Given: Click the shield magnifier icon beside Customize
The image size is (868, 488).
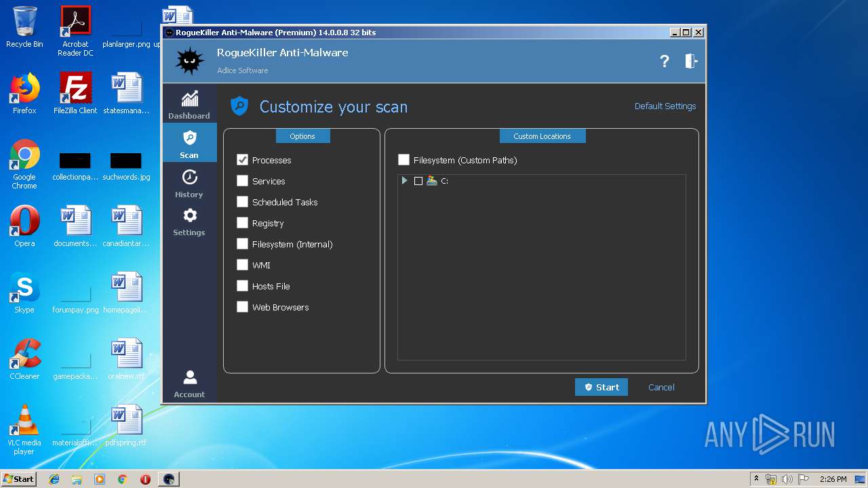Looking at the screenshot, I should point(239,106).
